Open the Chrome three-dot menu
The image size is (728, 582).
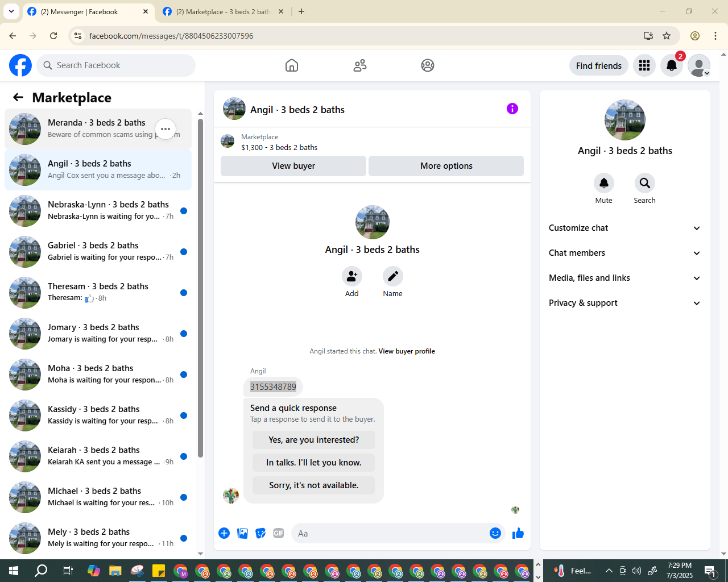(715, 36)
